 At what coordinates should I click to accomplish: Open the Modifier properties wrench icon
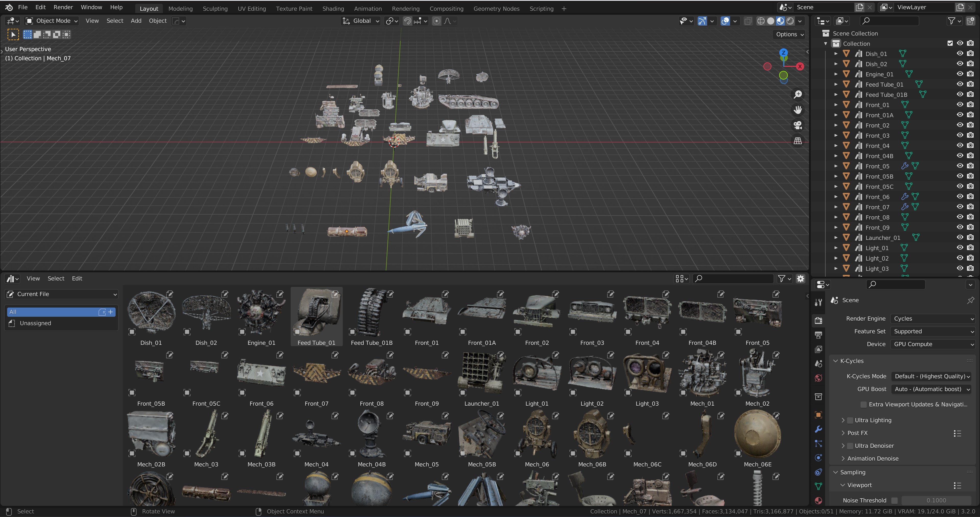(x=818, y=429)
